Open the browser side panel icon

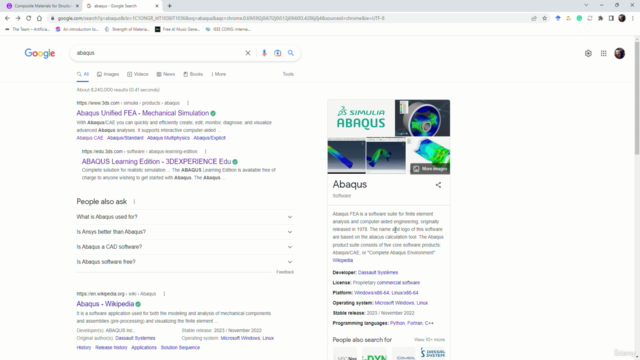point(611,18)
